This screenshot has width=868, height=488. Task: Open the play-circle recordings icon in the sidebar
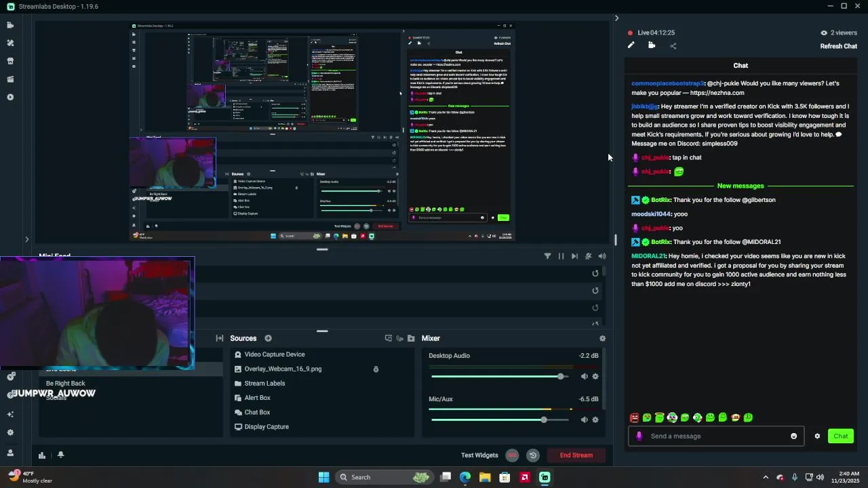pos(10,97)
